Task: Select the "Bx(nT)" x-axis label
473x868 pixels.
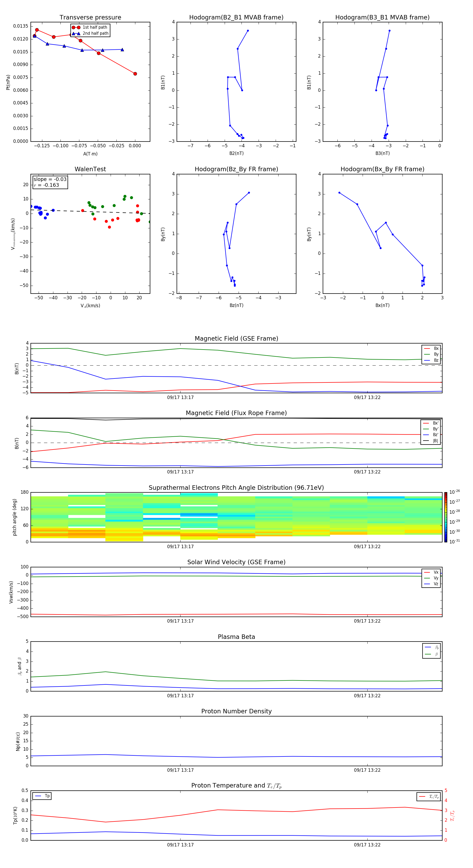Action: (x=382, y=305)
